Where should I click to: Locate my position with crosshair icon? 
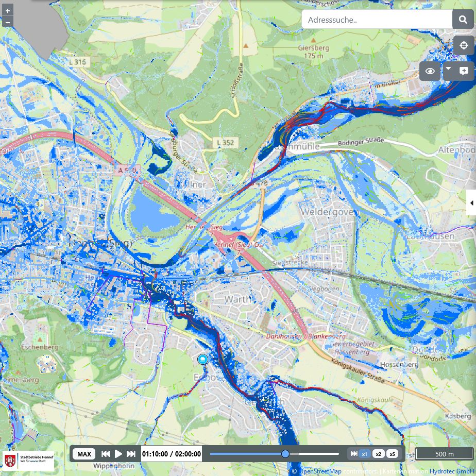point(464,45)
